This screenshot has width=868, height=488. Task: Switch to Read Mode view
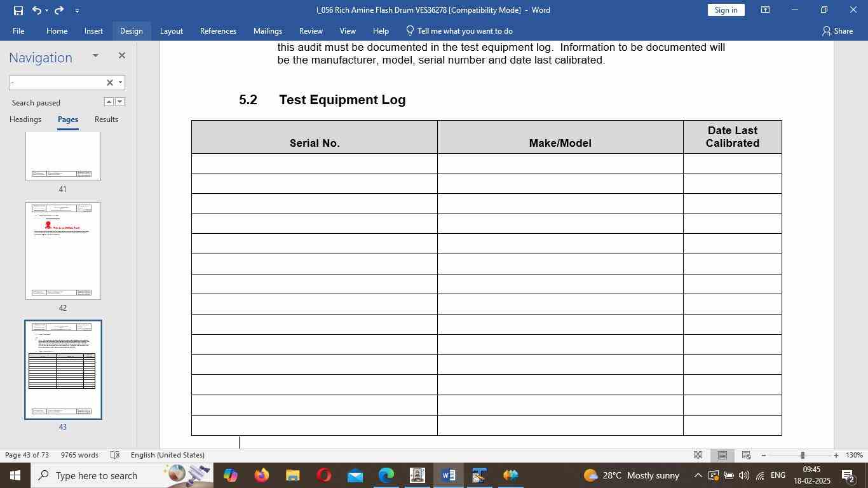coord(698,455)
